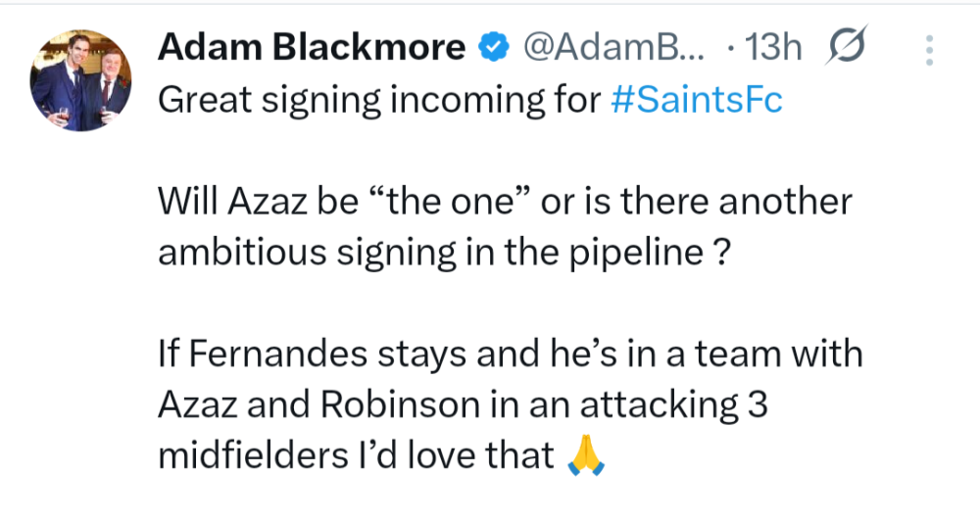This screenshot has width=980, height=521.
Task: Open the Adam Blackmore display name
Action: [313, 46]
